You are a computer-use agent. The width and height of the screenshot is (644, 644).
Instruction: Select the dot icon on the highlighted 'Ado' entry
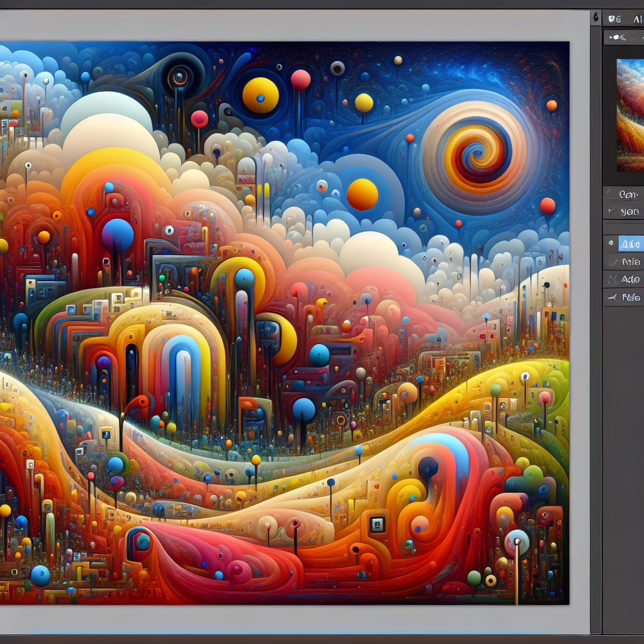tap(611, 243)
